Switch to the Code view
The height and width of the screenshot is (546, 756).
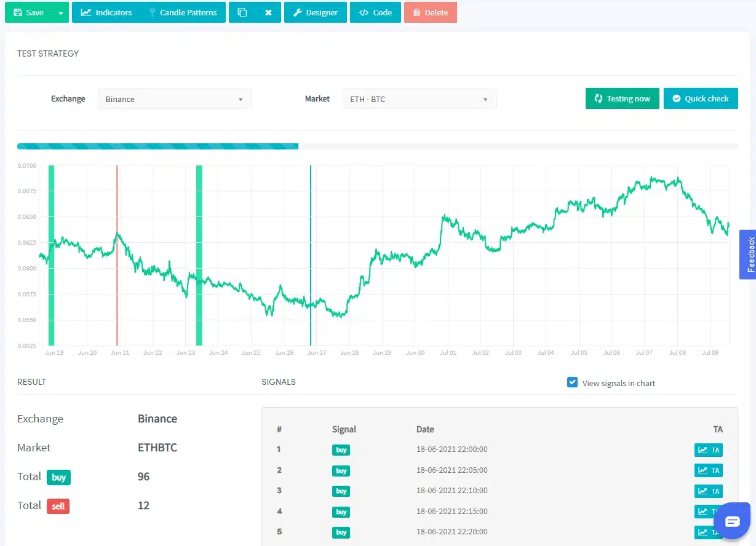click(x=375, y=12)
